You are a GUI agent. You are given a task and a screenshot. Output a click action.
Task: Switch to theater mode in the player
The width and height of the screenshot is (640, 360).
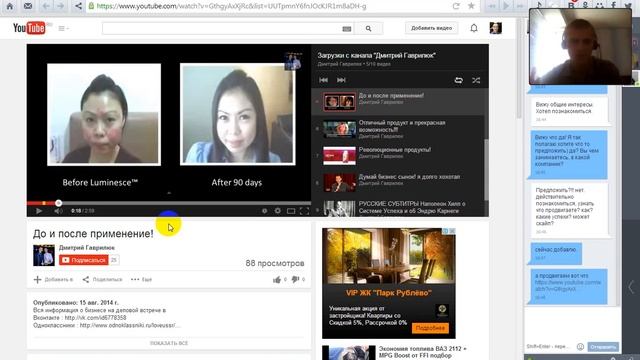click(x=291, y=211)
